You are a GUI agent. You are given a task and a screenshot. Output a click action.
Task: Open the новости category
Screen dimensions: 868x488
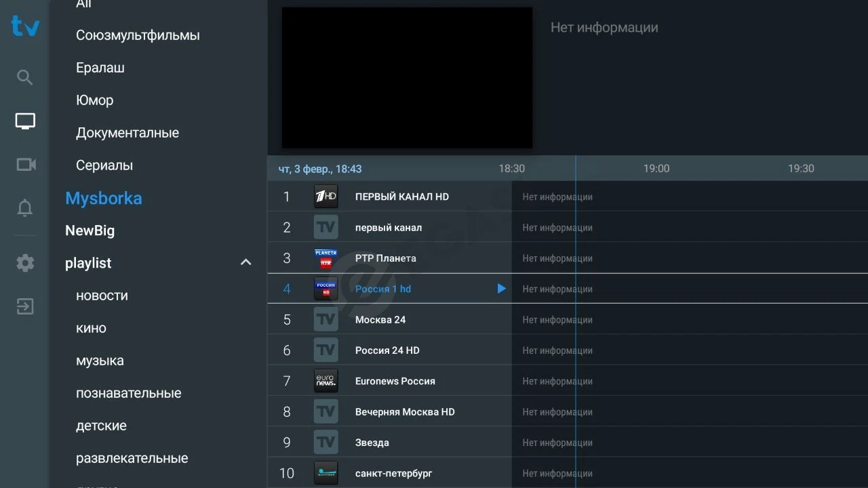[102, 296]
